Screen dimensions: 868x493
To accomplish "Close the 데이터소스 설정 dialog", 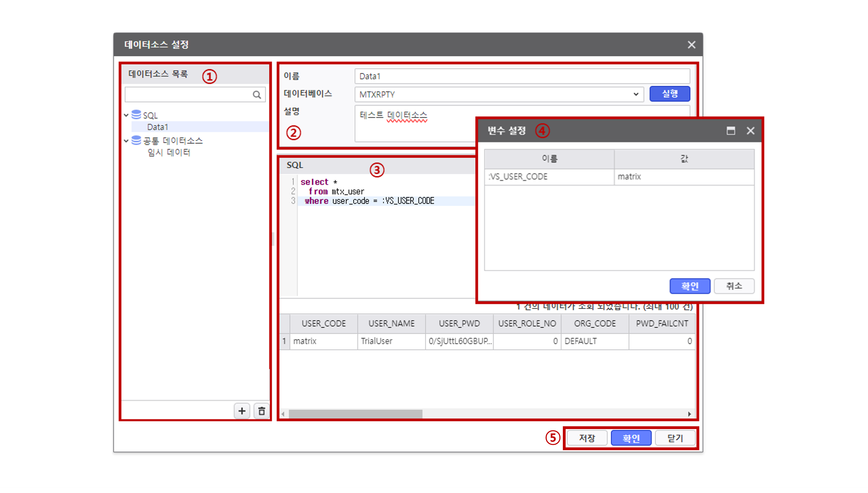I will [691, 45].
